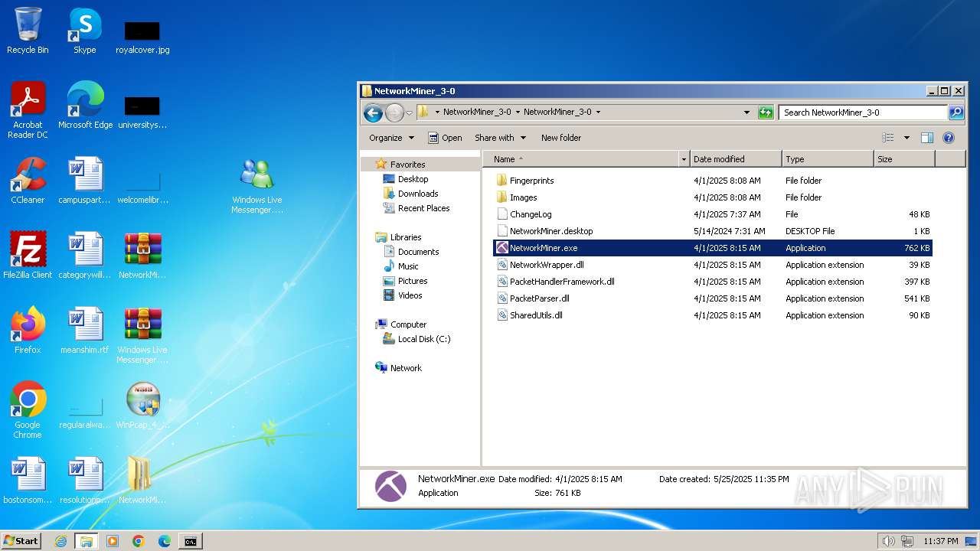Open Recent Places in navigation pane
The image size is (980, 551).
[x=423, y=208]
